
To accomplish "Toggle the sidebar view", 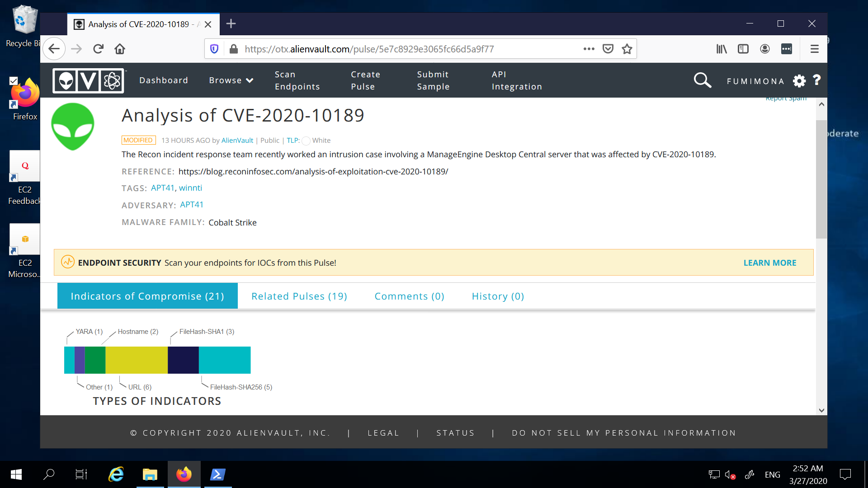I will 743,49.
